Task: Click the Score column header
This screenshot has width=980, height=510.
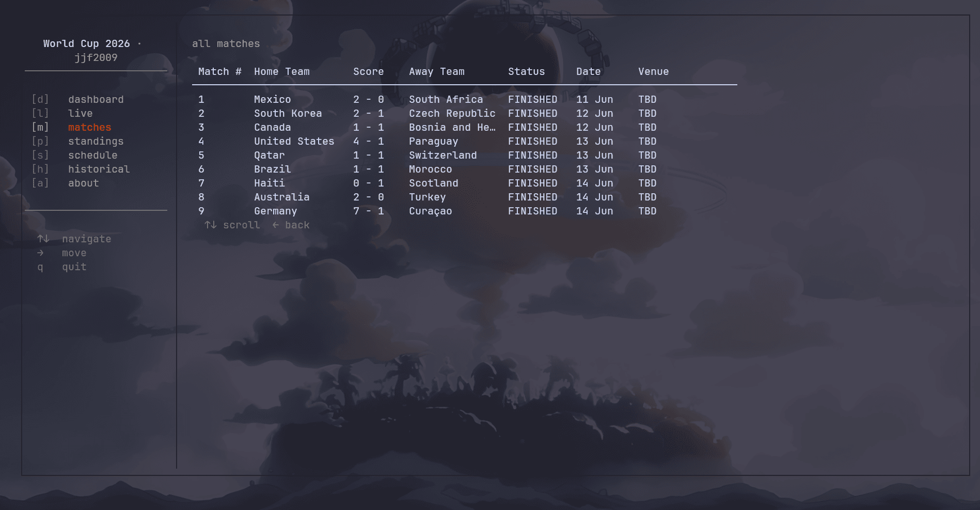Action: coord(368,71)
